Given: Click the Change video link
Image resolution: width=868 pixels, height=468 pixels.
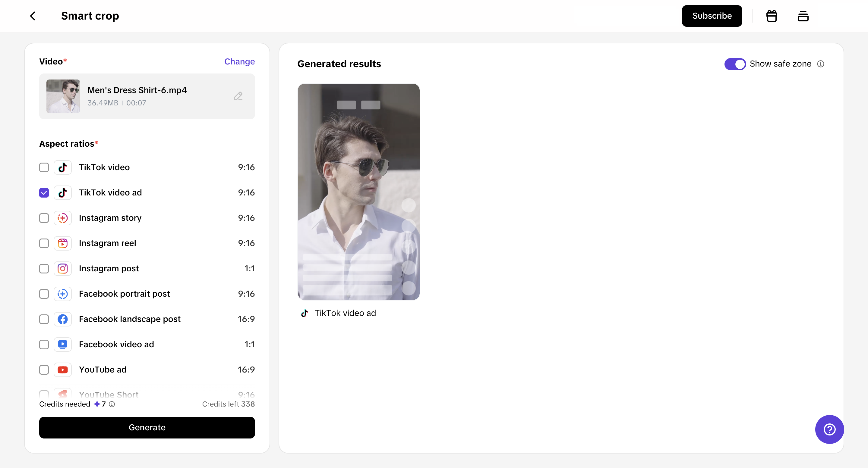Looking at the screenshot, I should click(239, 62).
